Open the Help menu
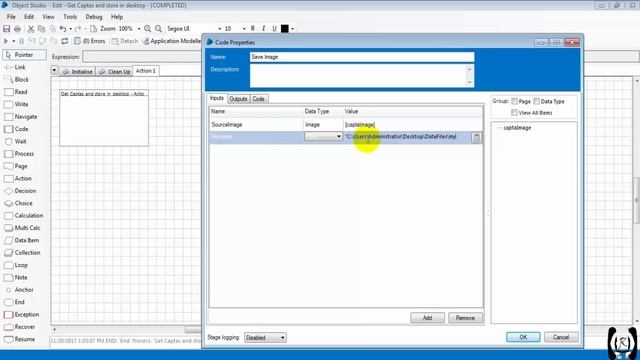The image size is (640, 360). (117, 17)
